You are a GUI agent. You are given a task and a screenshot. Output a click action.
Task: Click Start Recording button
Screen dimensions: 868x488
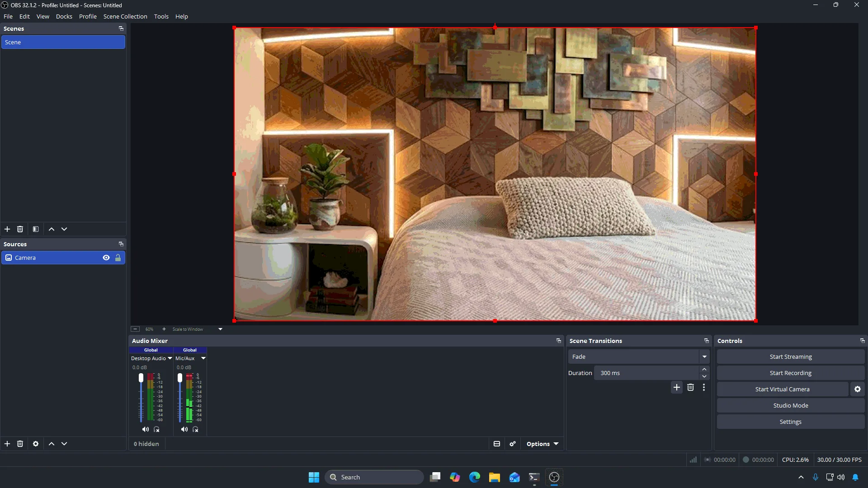coord(791,373)
